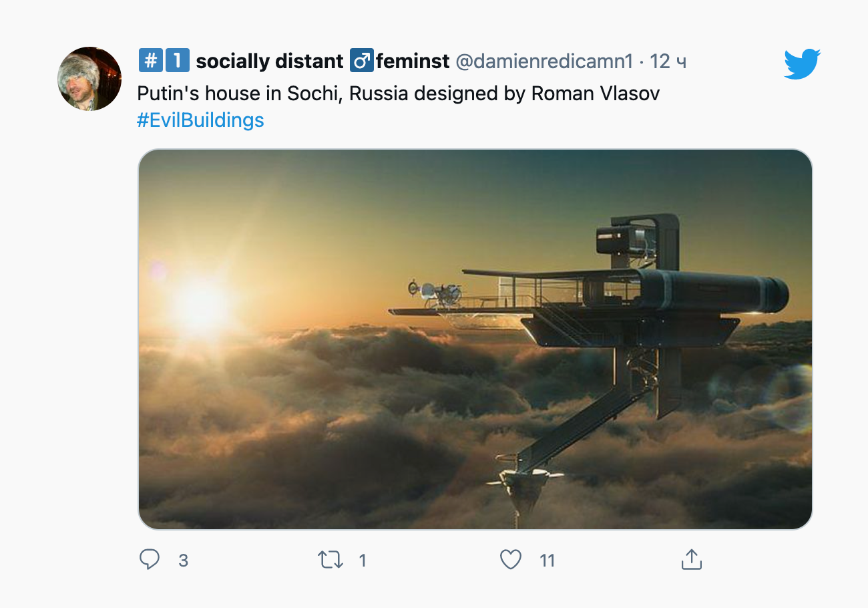Click the reply count number 3
This screenshot has height=608, width=868.
[x=183, y=561]
